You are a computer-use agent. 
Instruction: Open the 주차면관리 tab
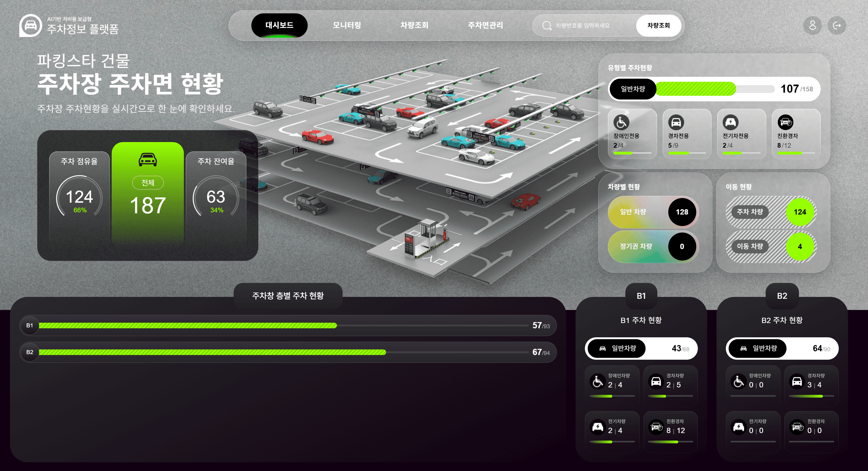[x=485, y=25]
